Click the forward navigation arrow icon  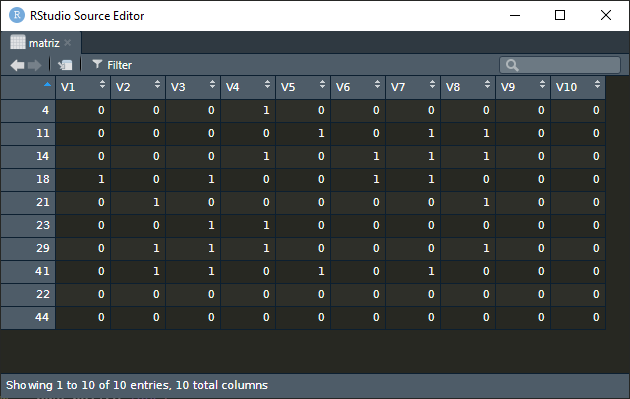point(35,65)
